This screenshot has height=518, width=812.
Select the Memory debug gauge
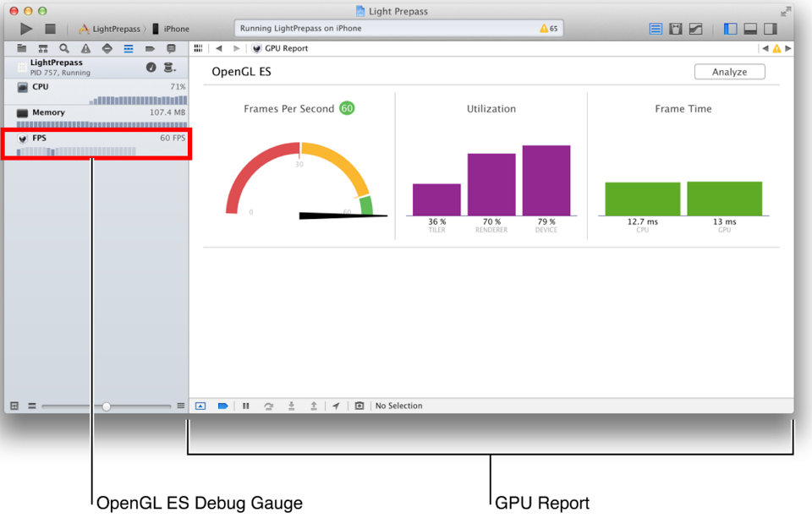[x=96, y=117]
